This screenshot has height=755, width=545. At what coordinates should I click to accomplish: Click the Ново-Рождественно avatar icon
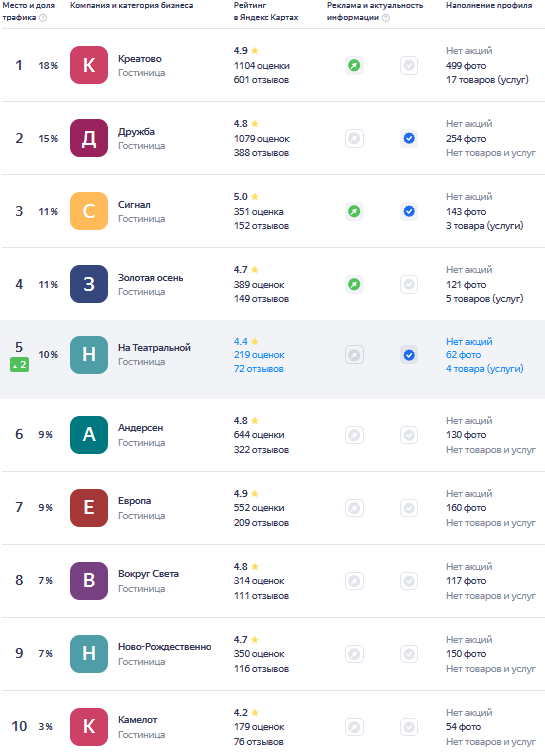tap(89, 654)
